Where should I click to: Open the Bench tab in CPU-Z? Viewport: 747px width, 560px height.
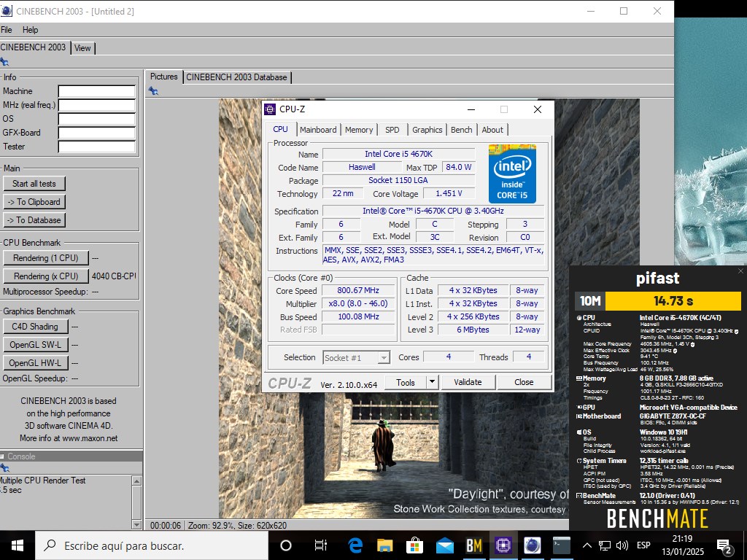(461, 130)
